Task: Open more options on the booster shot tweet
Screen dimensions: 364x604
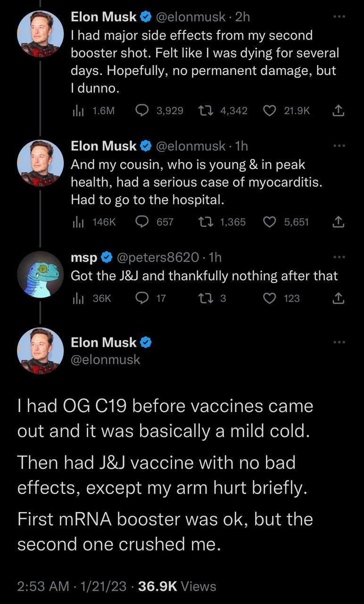Action: (339, 17)
